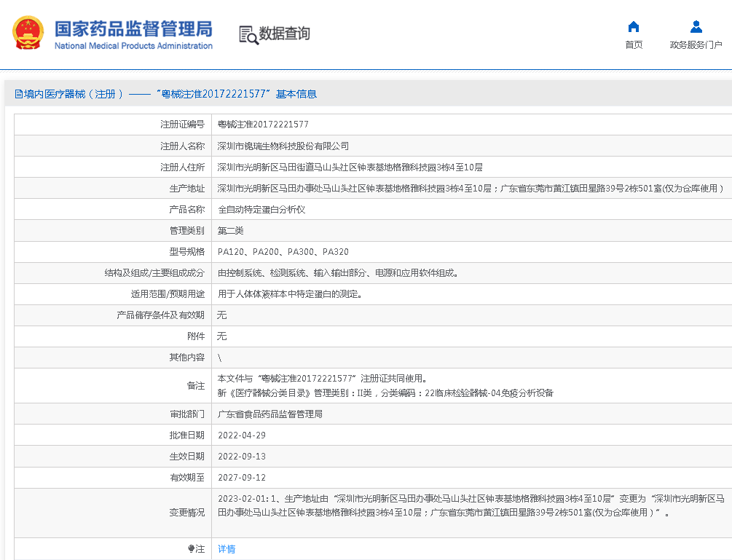The height and width of the screenshot is (560, 732).
Task: Click the 首页 house icon
Action: 634,27
